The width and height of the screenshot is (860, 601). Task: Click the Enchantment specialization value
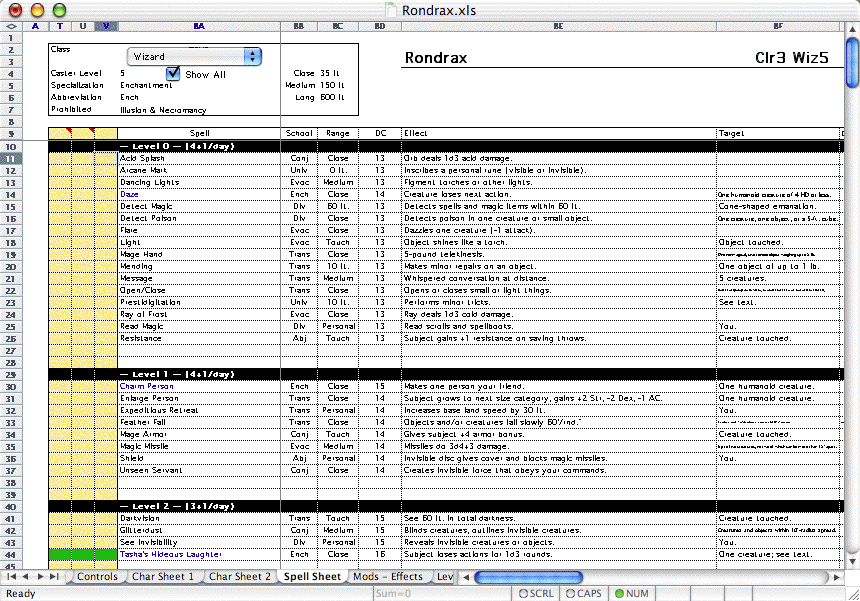coord(146,85)
